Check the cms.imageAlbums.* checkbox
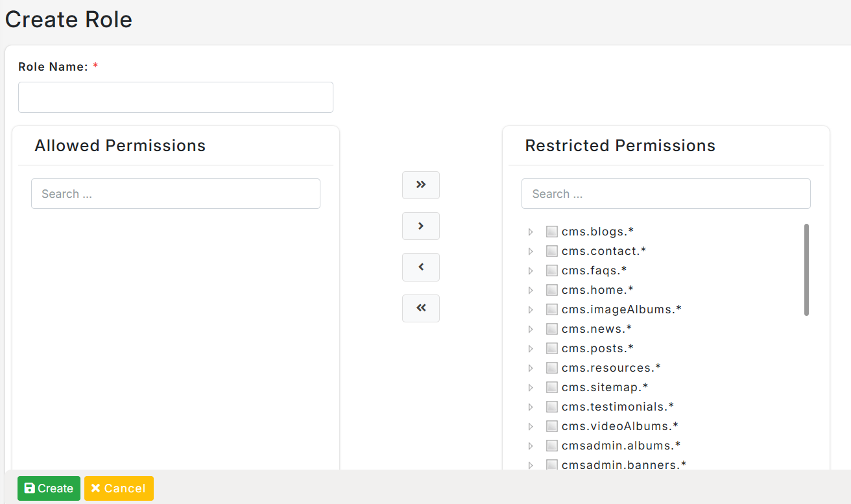851x504 pixels. (x=552, y=309)
